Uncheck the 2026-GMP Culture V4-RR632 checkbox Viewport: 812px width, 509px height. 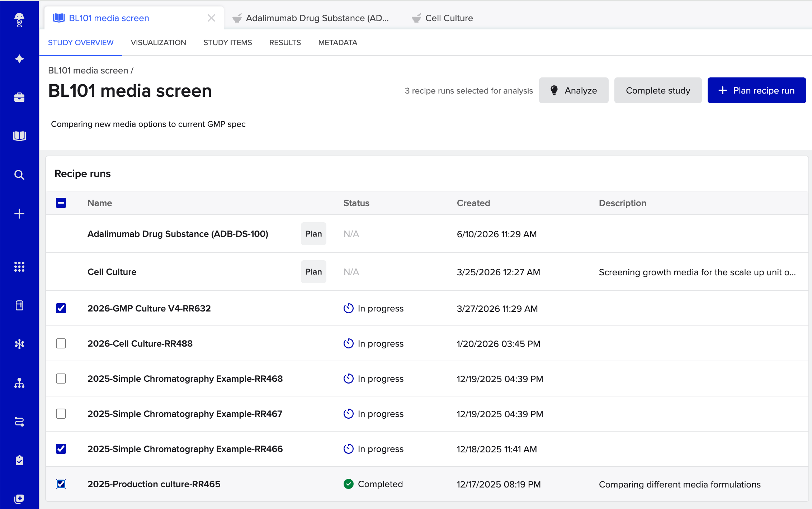click(x=61, y=308)
